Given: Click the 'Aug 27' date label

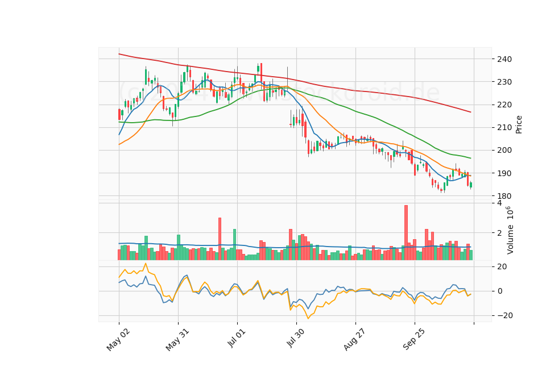Looking at the screenshot, I should 355,340.
